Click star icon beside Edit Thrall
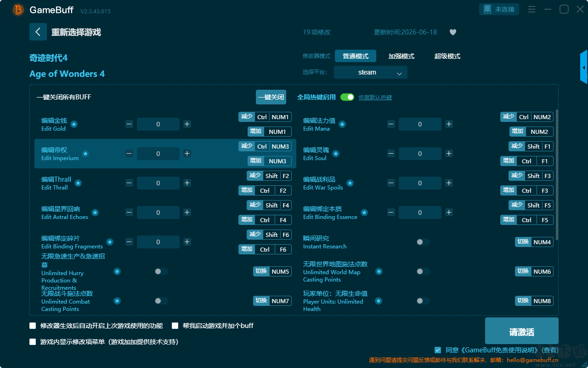Image resolution: width=588 pixels, height=368 pixels. click(x=78, y=183)
